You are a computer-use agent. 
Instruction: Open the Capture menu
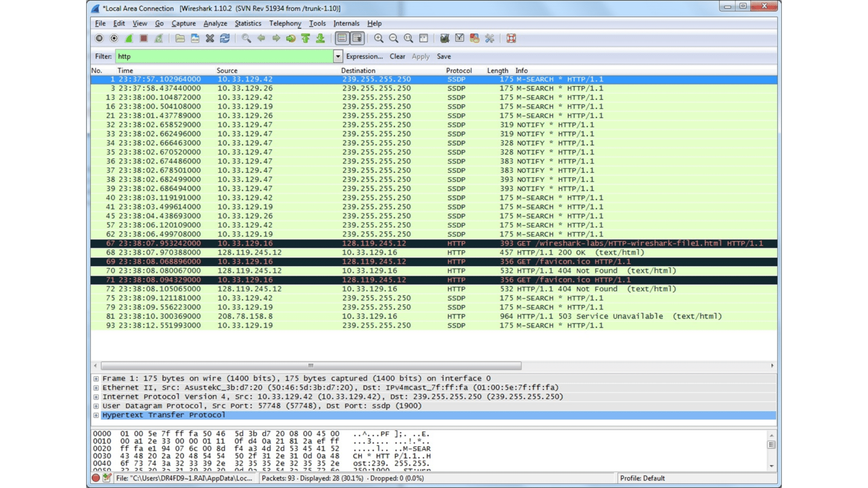(184, 23)
